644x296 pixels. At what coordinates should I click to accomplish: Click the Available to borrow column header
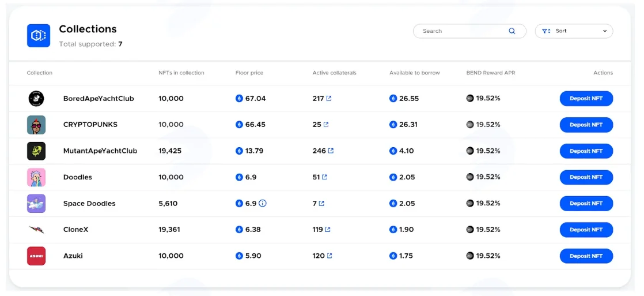click(414, 73)
